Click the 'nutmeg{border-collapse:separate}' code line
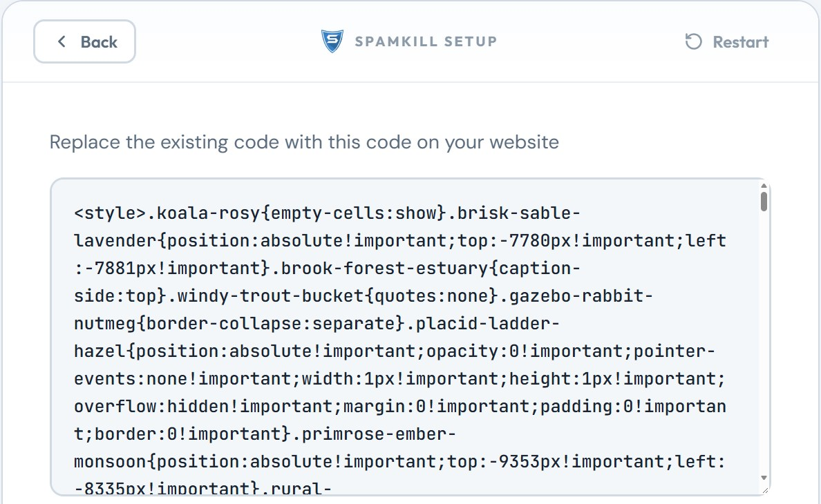The width and height of the screenshot is (821, 504). [317, 324]
